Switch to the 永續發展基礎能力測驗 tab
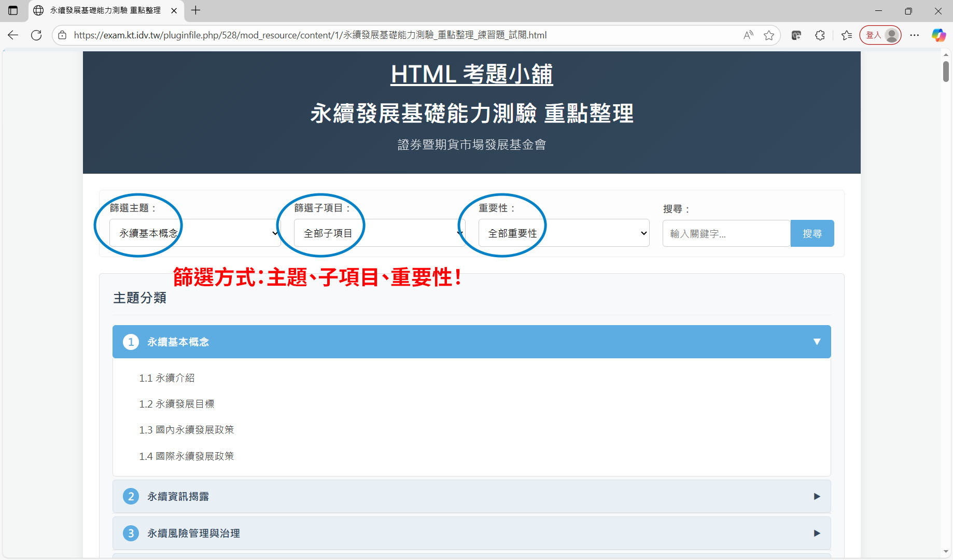Image resolution: width=953 pixels, height=560 pixels. coord(104,10)
